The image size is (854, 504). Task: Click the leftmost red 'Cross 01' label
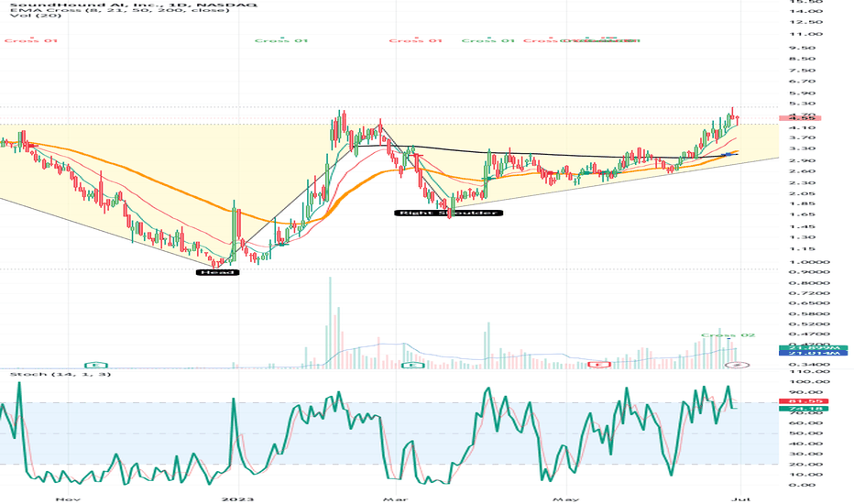click(x=31, y=41)
